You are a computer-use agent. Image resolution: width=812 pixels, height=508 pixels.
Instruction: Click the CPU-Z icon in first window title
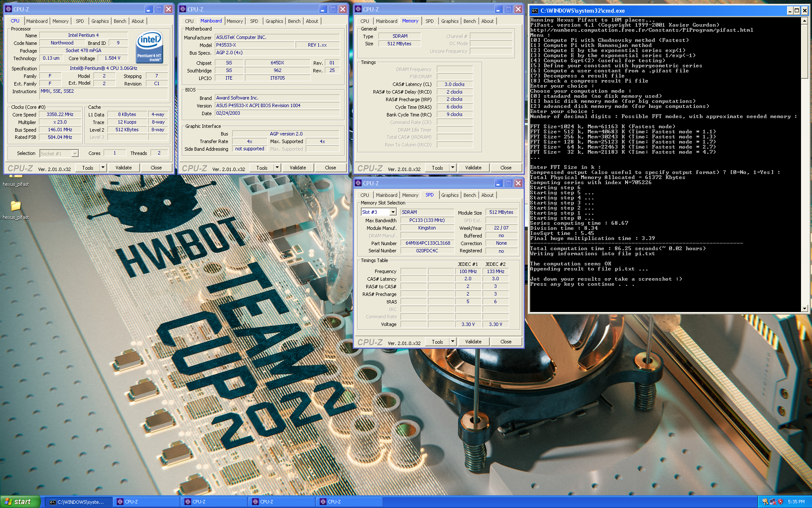8,9
